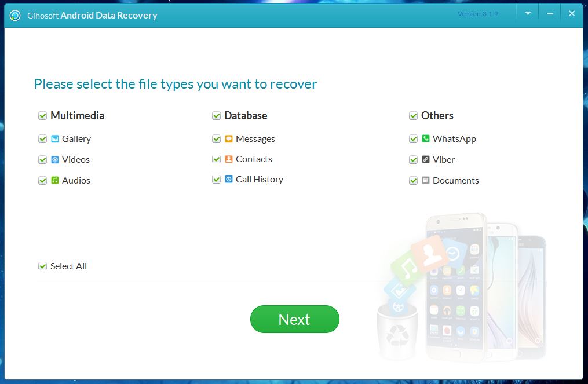Click the 'Videos' label text
Screen dimensions: 588x384
(76, 160)
